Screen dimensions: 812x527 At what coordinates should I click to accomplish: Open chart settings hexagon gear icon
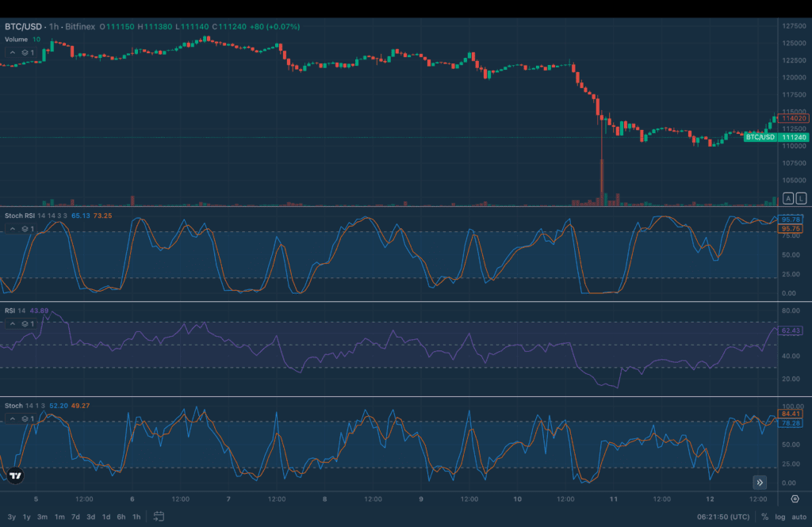click(x=795, y=499)
